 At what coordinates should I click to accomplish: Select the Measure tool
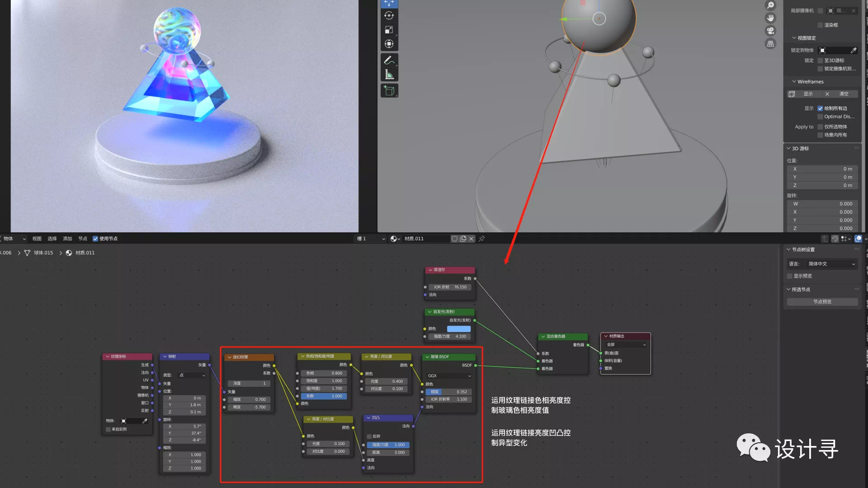point(388,75)
